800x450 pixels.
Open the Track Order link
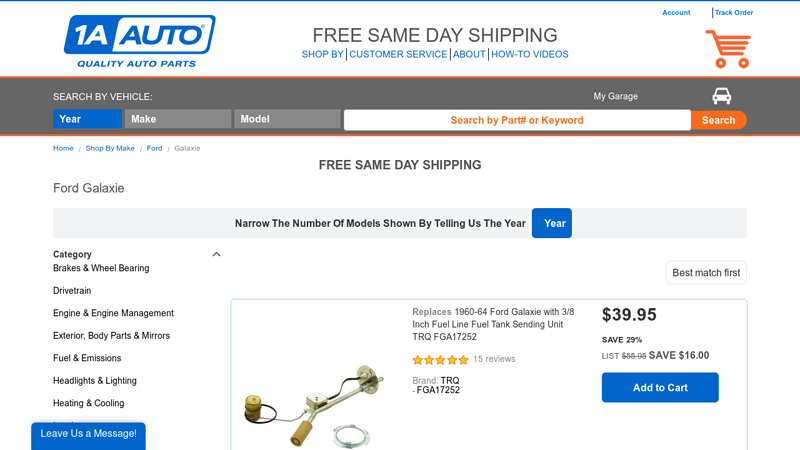(x=734, y=13)
